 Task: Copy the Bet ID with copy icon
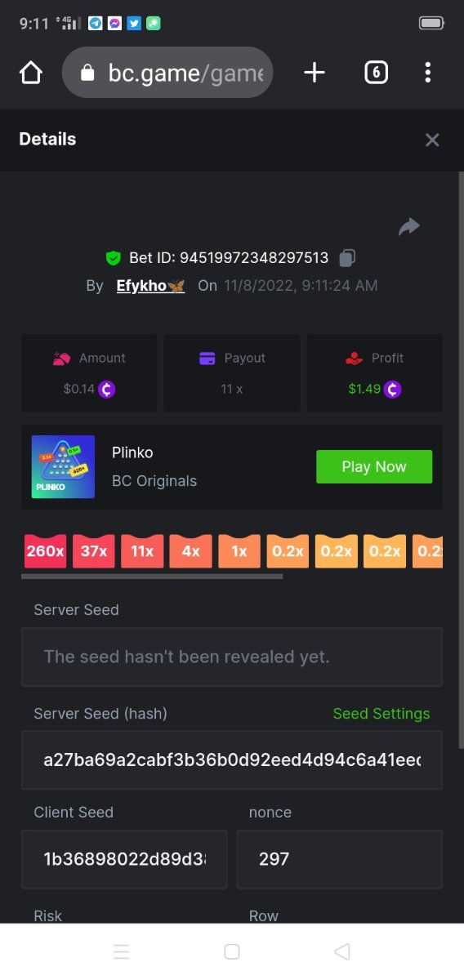347,258
